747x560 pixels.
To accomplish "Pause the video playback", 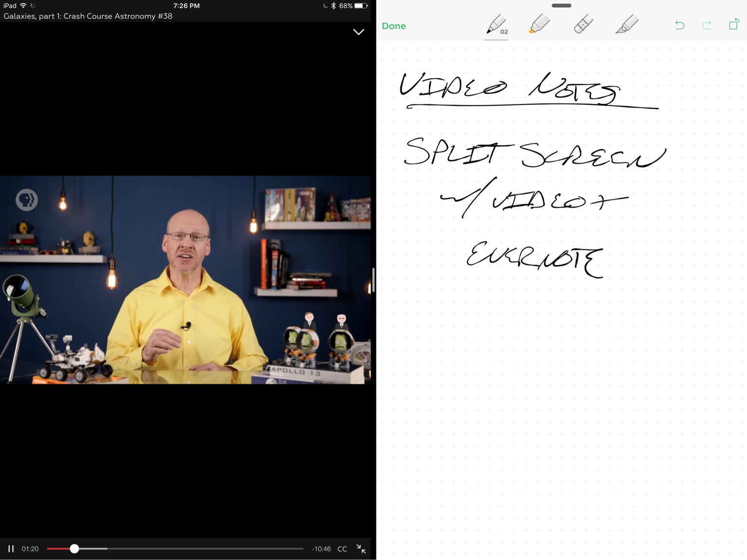I will [11, 549].
